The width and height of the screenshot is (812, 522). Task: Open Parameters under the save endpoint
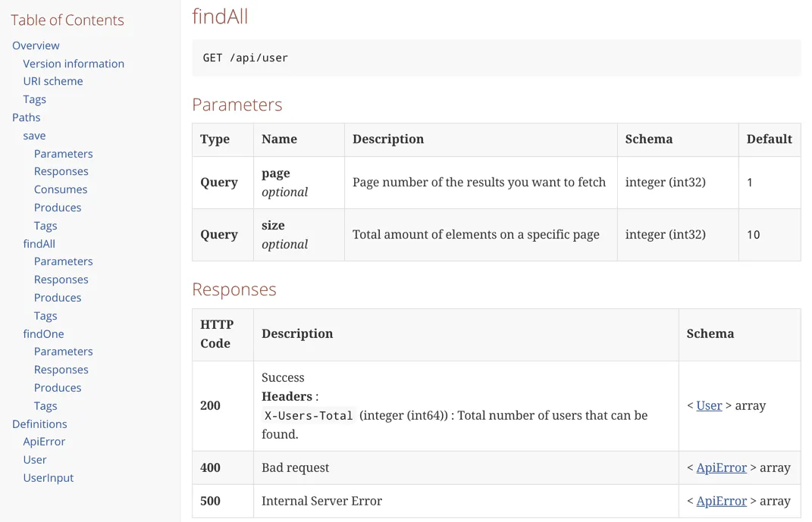[x=63, y=153]
